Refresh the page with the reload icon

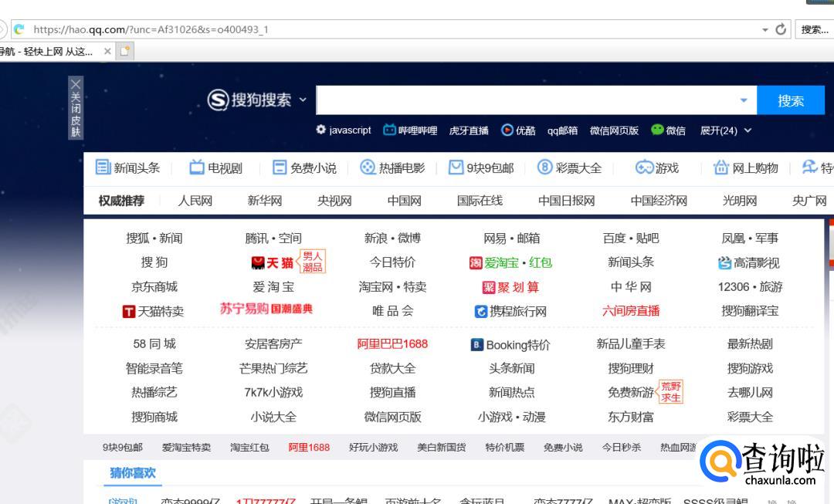click(x=781, y=29)
